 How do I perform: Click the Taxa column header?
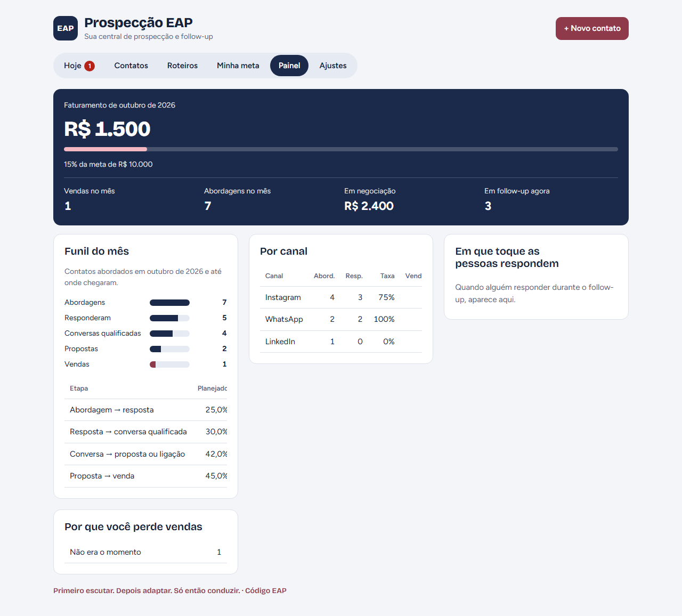pyautogui.click(x=387, y=276)
